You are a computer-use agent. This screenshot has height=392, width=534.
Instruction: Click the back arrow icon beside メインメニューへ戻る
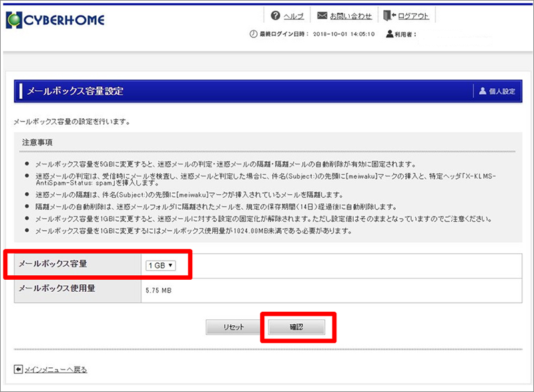tap(17, 369)
